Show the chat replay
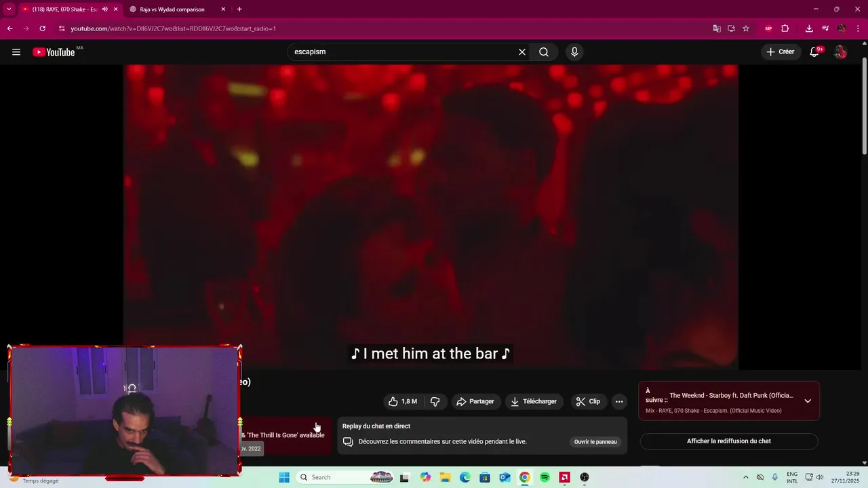The height and width of the screenshot is (488, 868). coord(729,441)
